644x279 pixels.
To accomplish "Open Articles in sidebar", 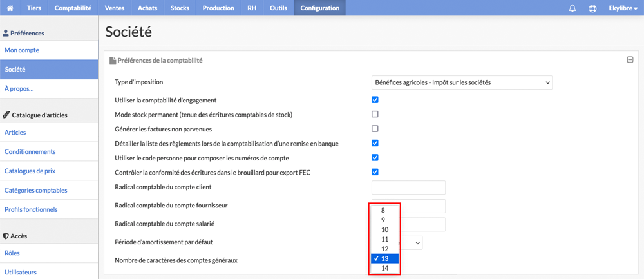I will pyautogui.click(x=49, y=132).
